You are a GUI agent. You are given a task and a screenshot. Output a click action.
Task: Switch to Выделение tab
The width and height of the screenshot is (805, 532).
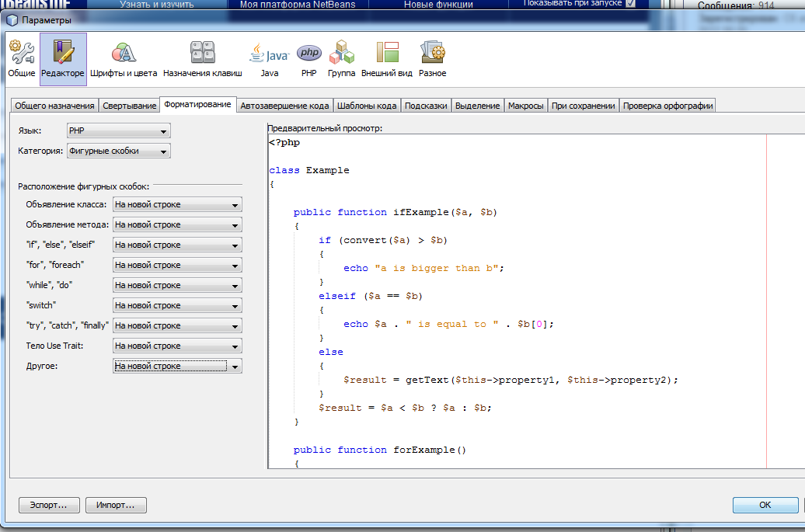pyautogui.click(x=477, y=105)
